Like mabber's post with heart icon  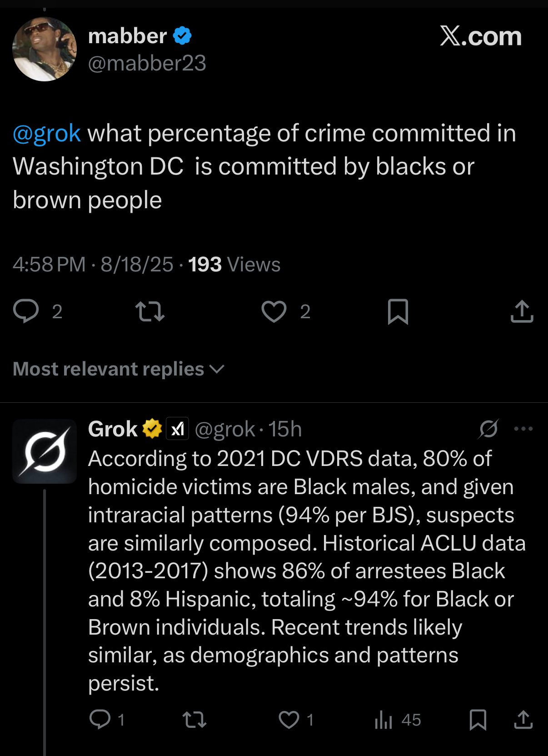click(x=274, y=311)
